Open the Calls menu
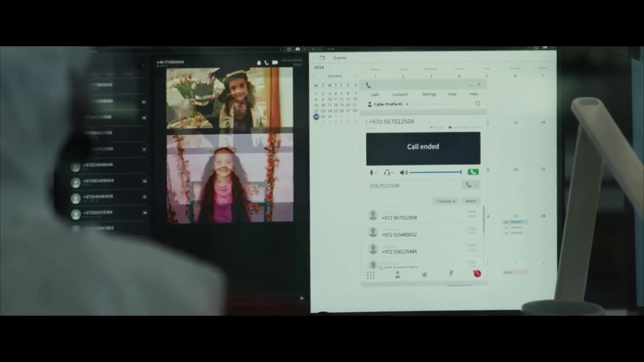The width and height of the screenshot is (644, 362). 375,95
